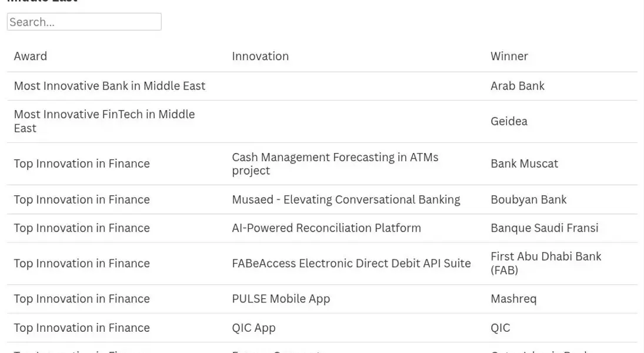Select FABeAccess Electronic Direct Debit API Suite
Screen dimensions: 644x353
coord(351,263)
